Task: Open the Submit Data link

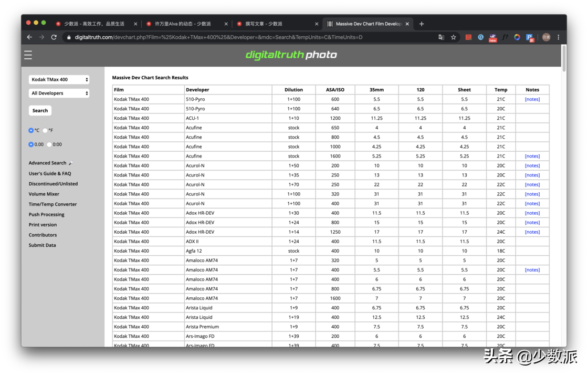Action: pyautogui.click(x=43, y=245)
